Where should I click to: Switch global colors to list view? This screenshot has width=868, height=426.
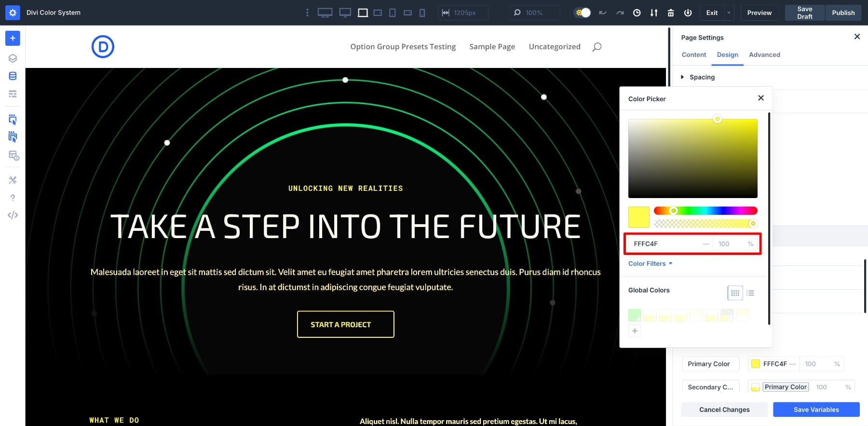coord(750,293)
